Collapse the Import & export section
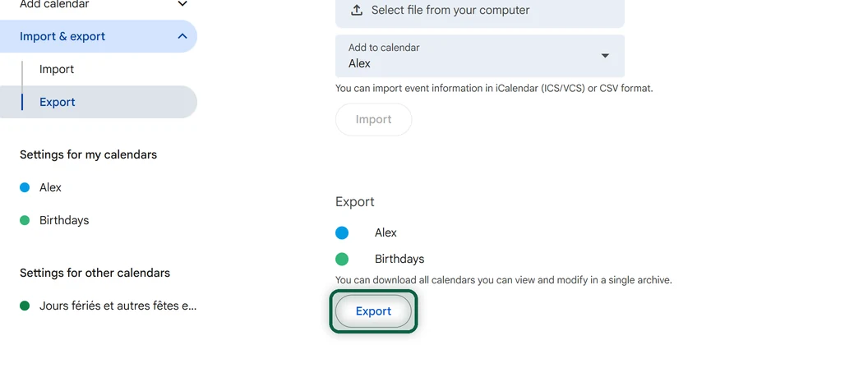Viewport: 868px width, 368px height. click(x=182, y=36)
